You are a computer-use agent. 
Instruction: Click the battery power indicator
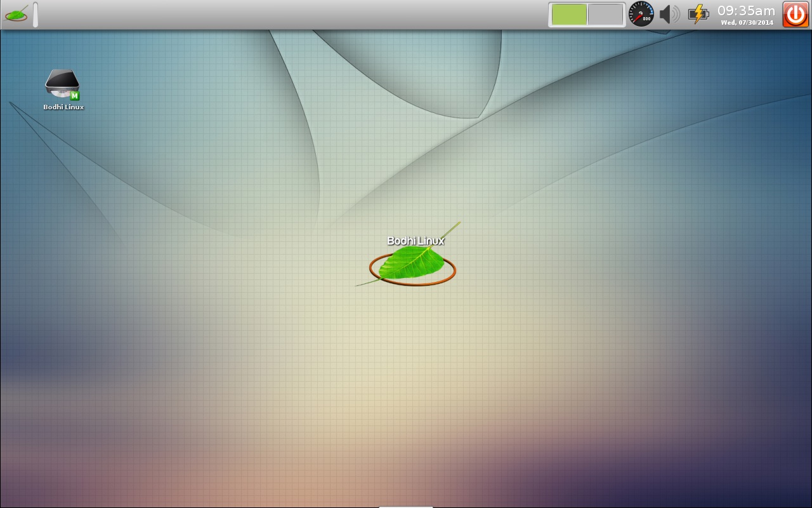coord(698,14)
